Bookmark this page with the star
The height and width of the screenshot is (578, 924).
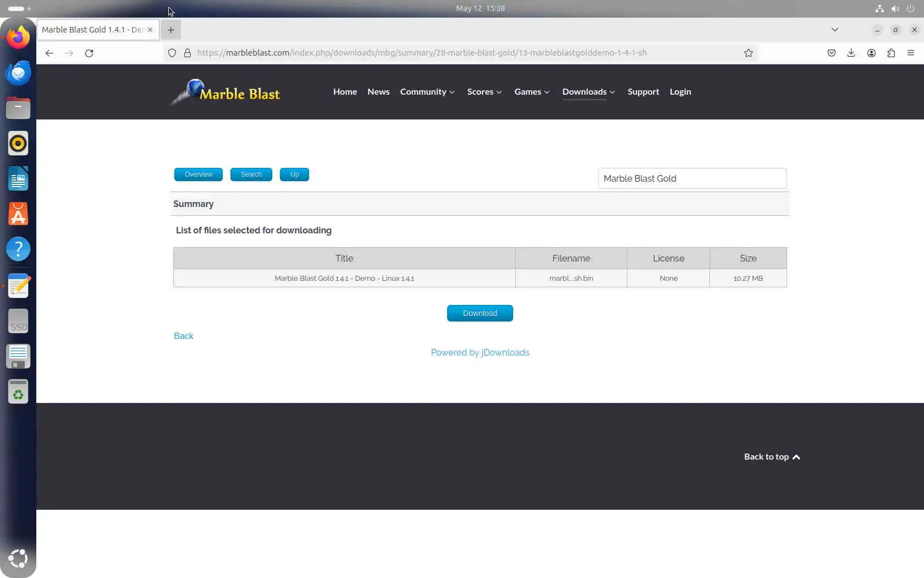point(749,53)
